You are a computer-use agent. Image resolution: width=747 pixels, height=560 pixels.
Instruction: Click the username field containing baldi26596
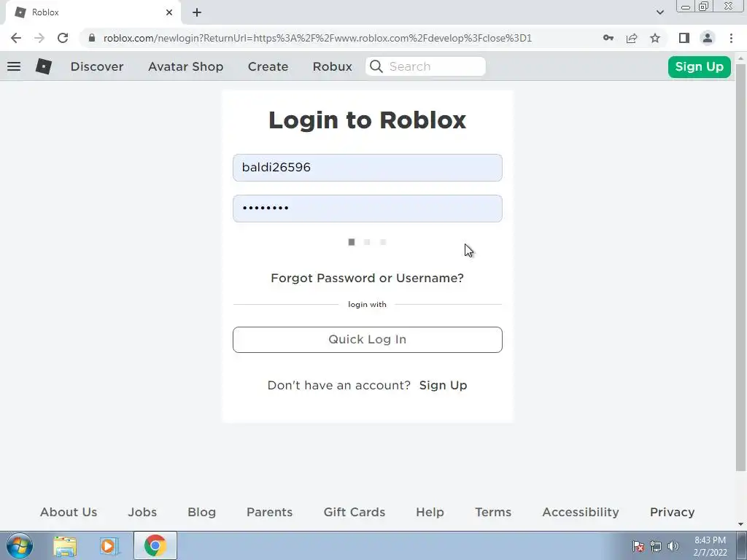[x=368, y=168]
